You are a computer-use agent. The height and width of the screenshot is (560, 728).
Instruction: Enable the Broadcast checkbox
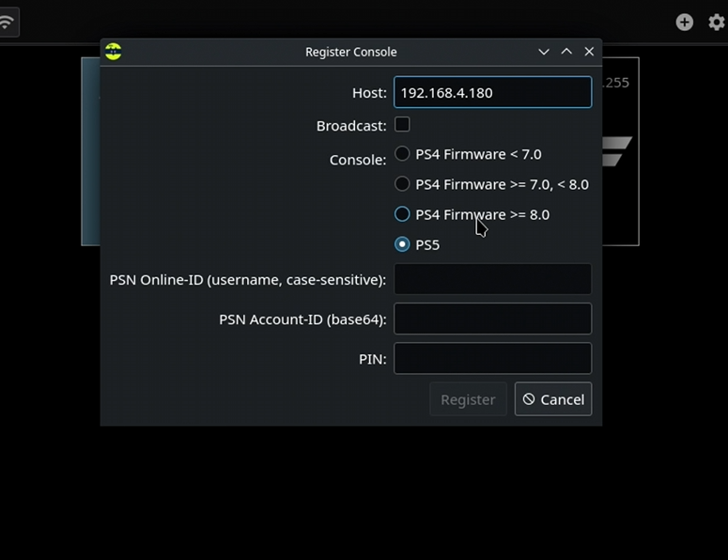[402, 124]
